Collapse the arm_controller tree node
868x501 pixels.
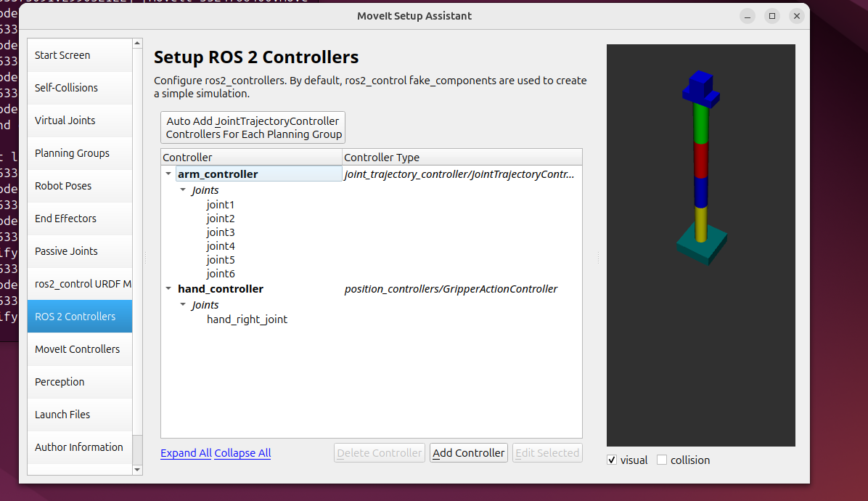pos(168,174)
